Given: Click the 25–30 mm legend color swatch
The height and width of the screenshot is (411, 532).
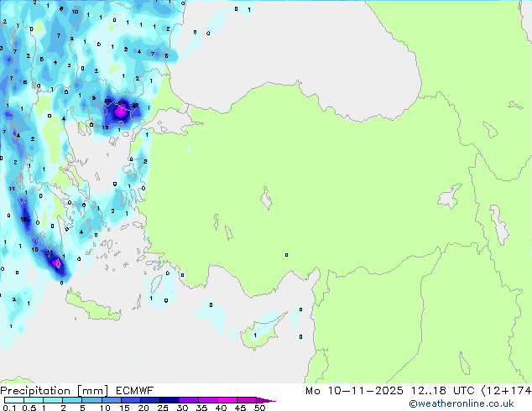Looking at the screenshot, I should click(x=170, y=400).
